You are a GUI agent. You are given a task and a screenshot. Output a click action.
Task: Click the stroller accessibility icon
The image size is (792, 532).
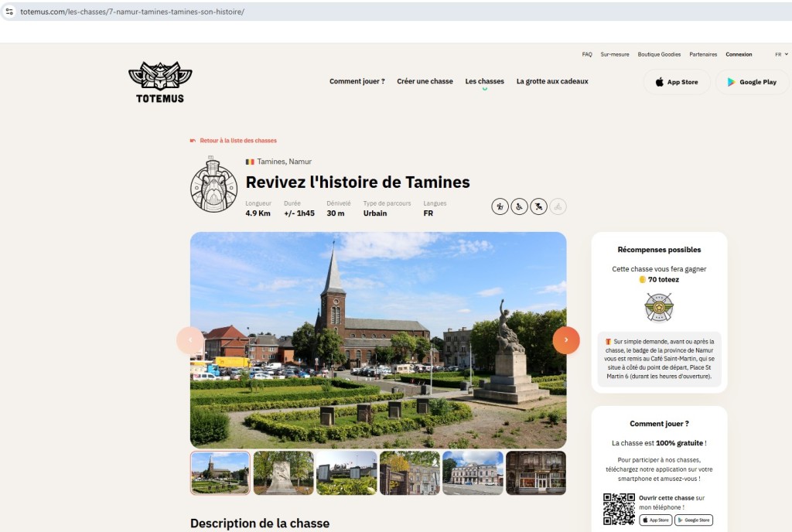(538, 206)
